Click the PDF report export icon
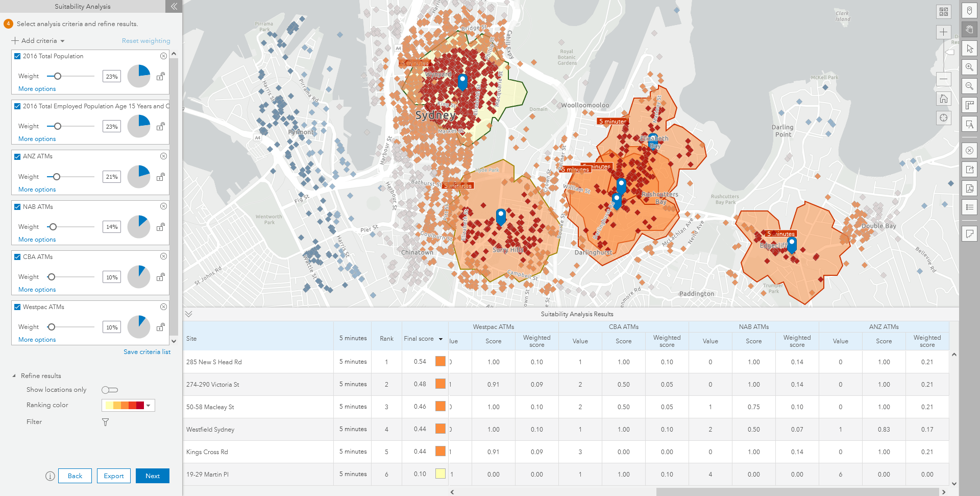Screen dimensions: 980x496 pos(969,187)
